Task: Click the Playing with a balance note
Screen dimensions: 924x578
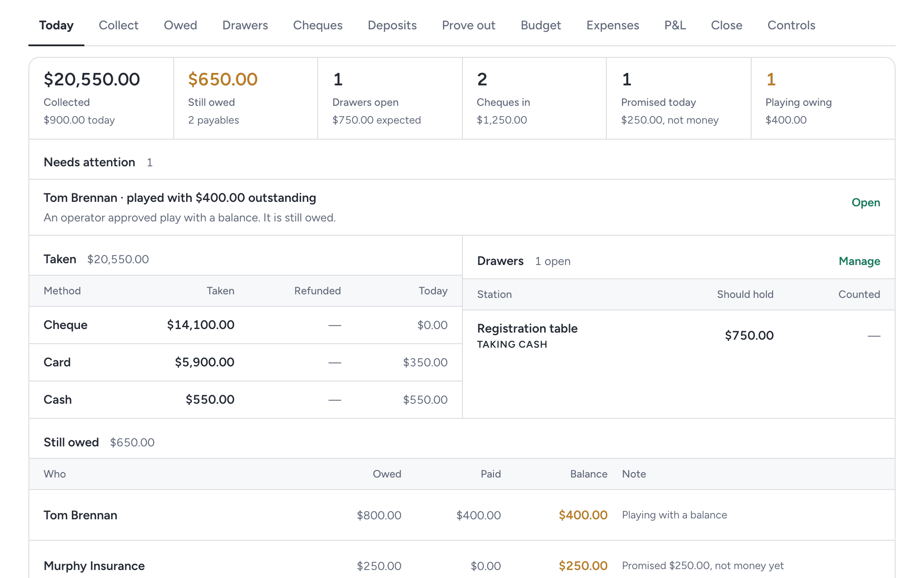Action: (674, 515)
